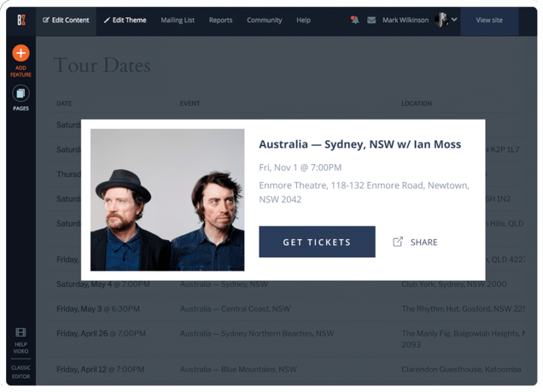This screenshot has height=392, width=543.
Task: Open the Help Video film icon
Action: pyautogui.click(x=20, y=333)
